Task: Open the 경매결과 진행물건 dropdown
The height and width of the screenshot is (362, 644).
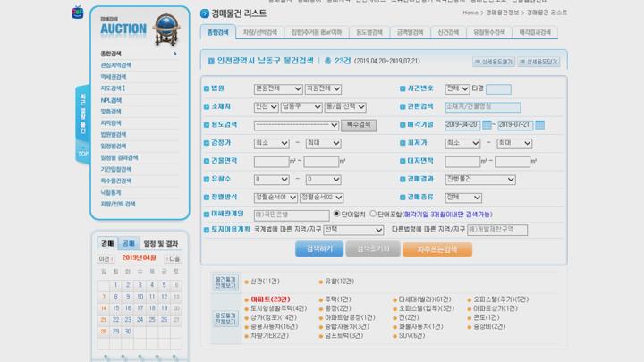Action: [480, 180]
